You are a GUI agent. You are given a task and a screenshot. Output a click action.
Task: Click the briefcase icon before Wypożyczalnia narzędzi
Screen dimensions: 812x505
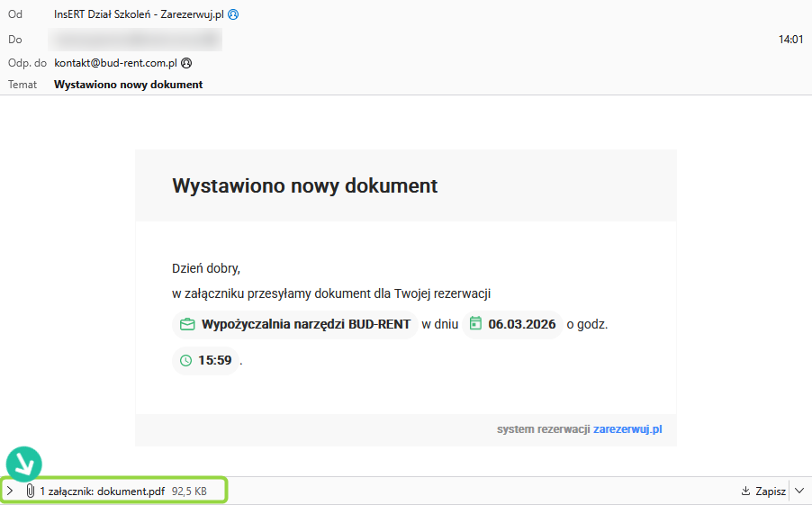[187, 324]
